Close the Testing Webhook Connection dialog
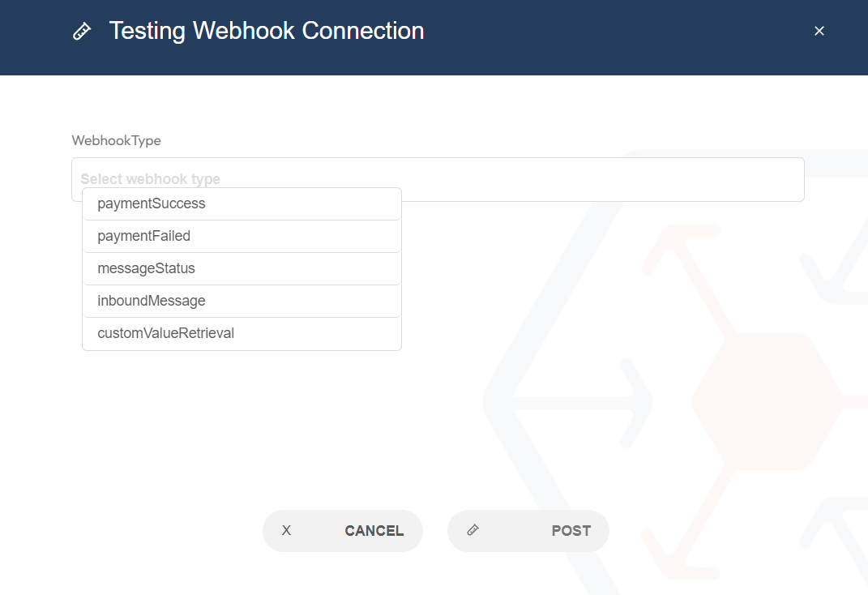868x595 pixels. pyautogui.click(x=819, y=31)
